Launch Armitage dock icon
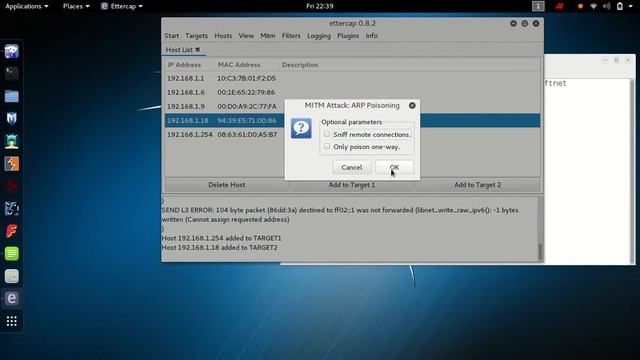 [11, 141]
